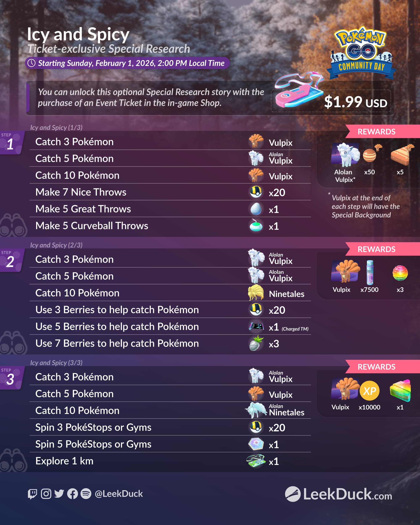Click the Instagram icon in footer
420x525 pixels.
pyautogui.click(x=46, y=493)
